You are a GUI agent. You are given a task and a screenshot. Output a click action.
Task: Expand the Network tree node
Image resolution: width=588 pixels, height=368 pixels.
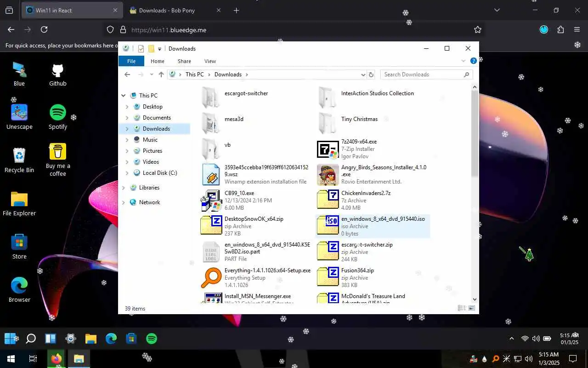tap(123, 202)
